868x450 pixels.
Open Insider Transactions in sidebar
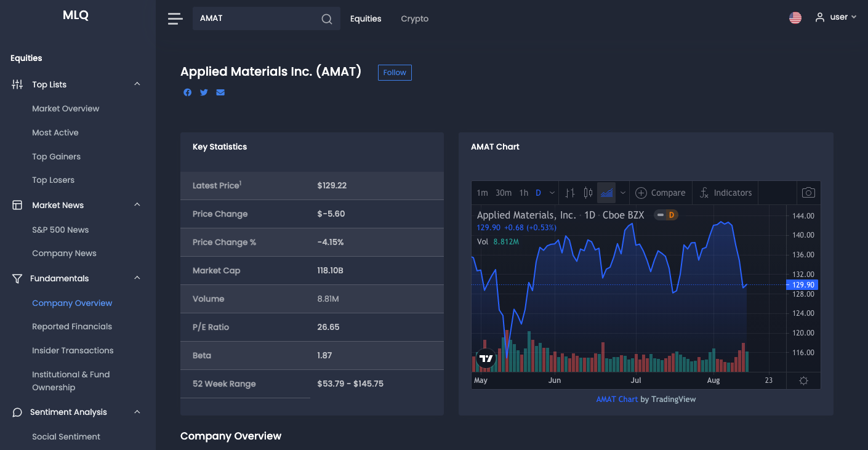point(73,350)
